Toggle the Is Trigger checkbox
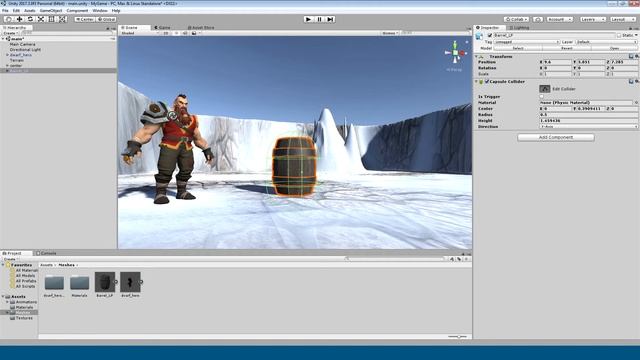The width and height of the screenshot is (640, 360). coord(542,97)
